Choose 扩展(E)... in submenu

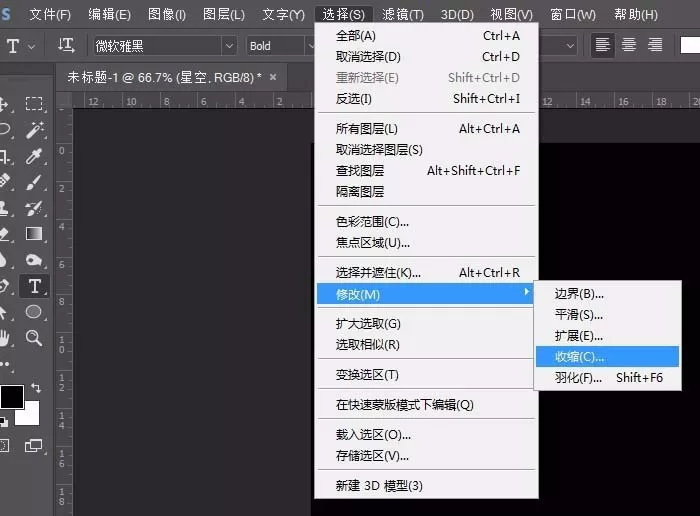pos(608,336)
